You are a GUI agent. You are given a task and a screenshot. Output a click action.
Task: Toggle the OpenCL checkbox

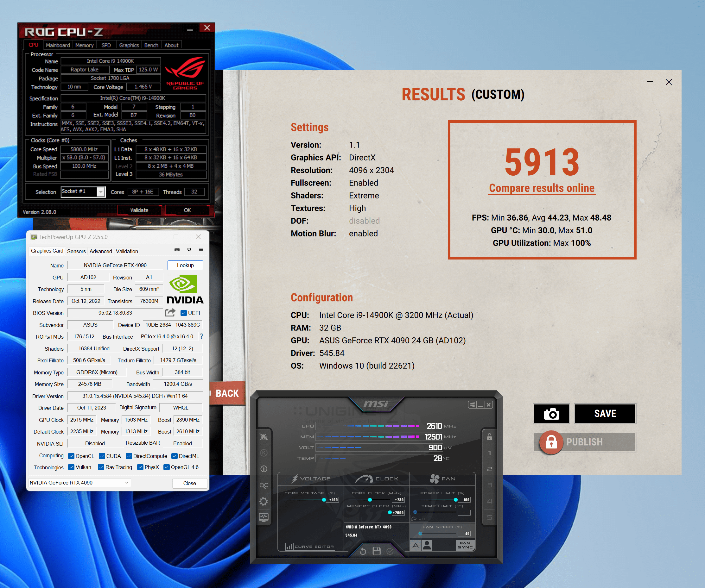pyautogui.click(x=71, y=456)
